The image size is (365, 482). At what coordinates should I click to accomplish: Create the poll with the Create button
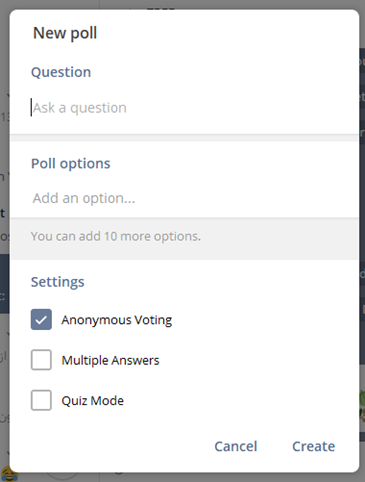point(314,446)
